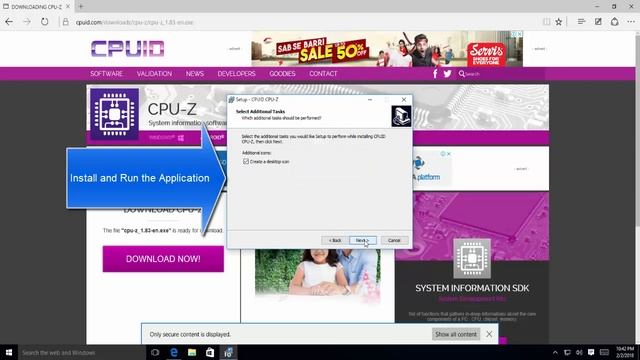Visit the CPUID Twitter page icon
The image size is (640, 360).
(x=447, y=74)
